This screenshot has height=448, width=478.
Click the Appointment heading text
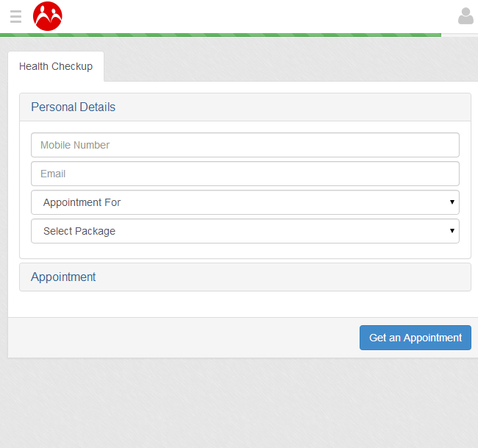click(x=63, y=277)
